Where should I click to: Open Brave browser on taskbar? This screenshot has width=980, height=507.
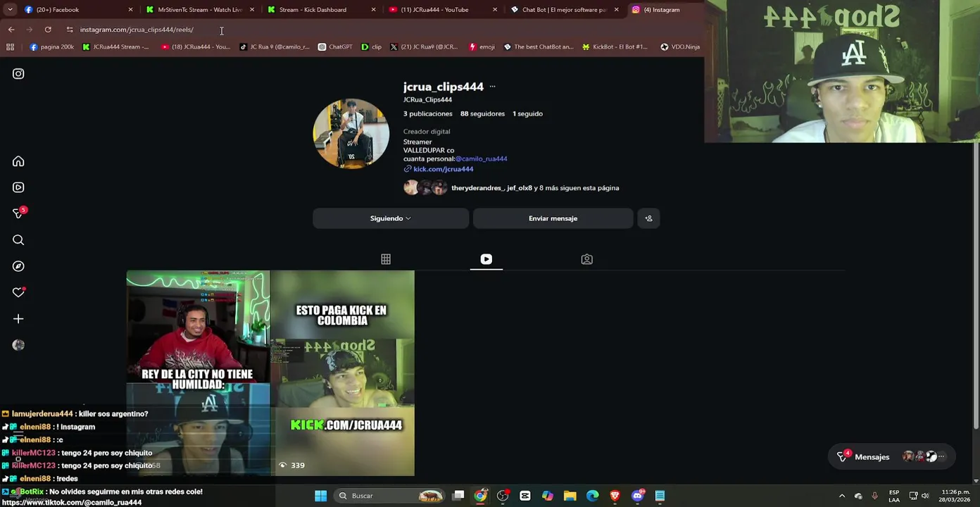coord(615,496)
